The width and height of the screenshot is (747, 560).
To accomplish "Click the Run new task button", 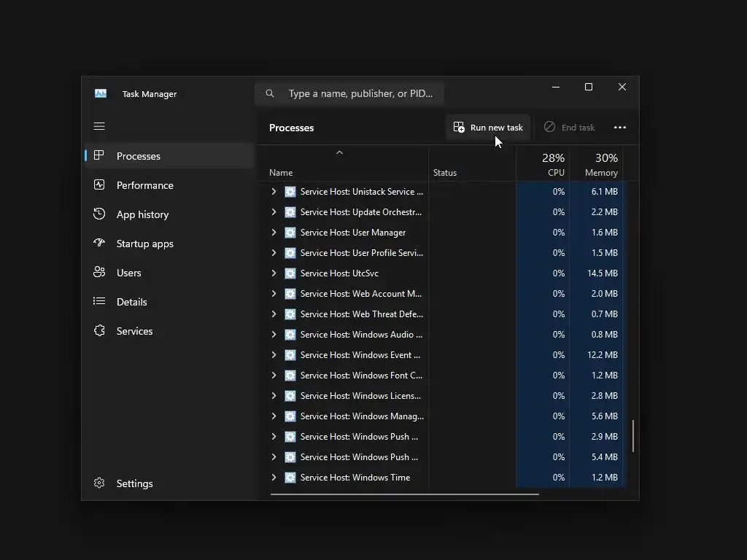I will pyautogui.click(x=488, y=127).
